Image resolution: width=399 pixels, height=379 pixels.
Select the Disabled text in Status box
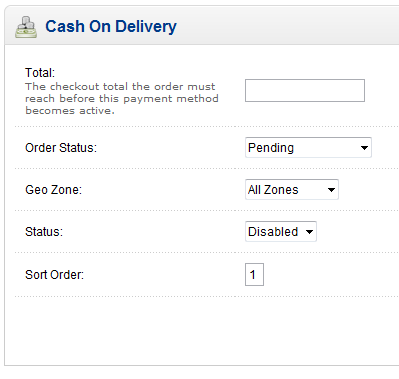click(273, 232)
